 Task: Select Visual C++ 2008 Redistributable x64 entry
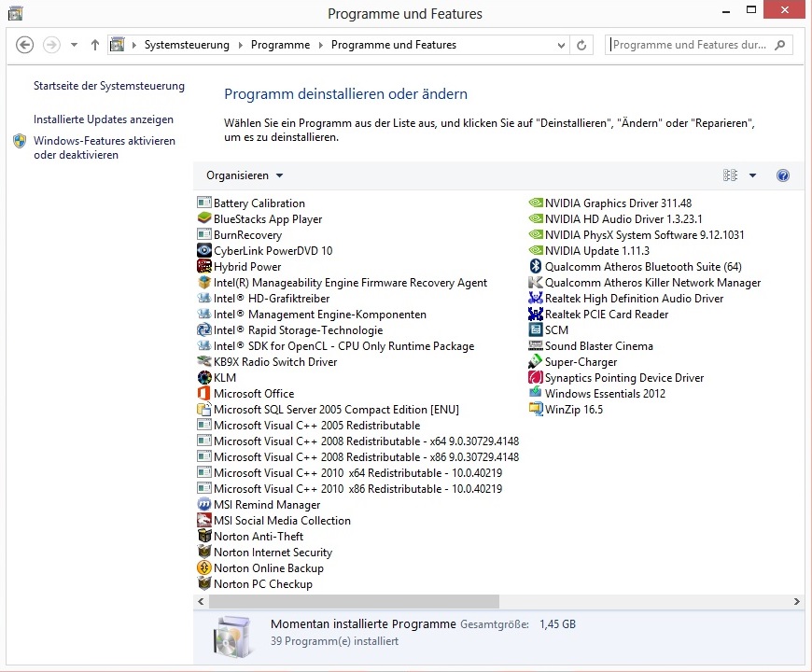(358, 441)
